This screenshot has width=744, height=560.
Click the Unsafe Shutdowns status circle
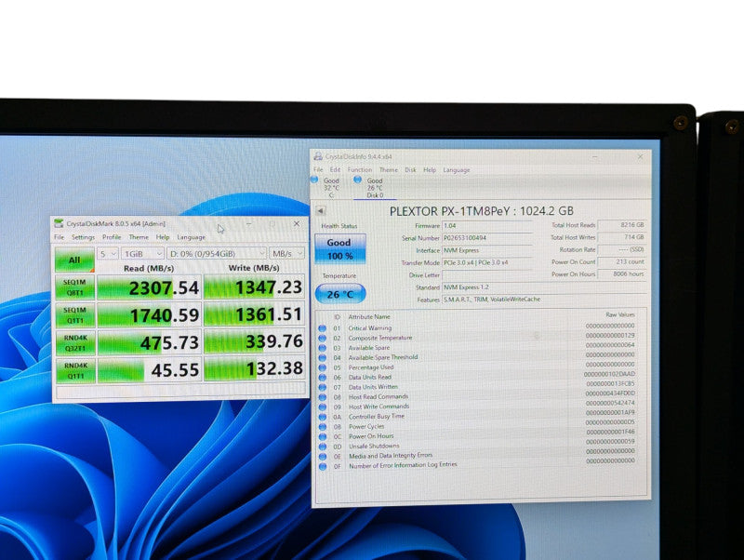322,447
